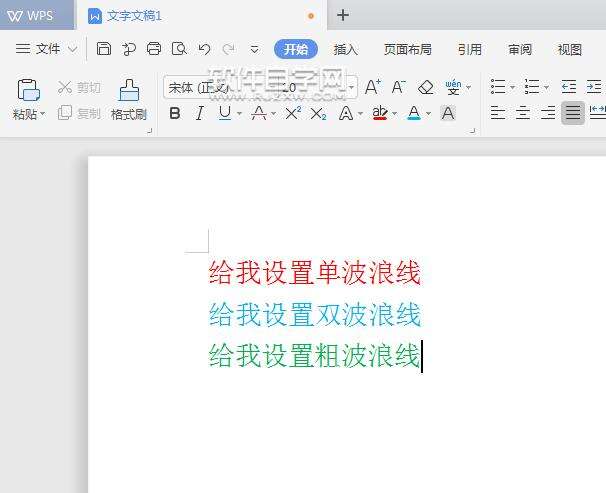Image resolution: width=606 pixels, height=493 pixels.
Task: Toggle character shading A icon
Action: (x=448, y=113)
